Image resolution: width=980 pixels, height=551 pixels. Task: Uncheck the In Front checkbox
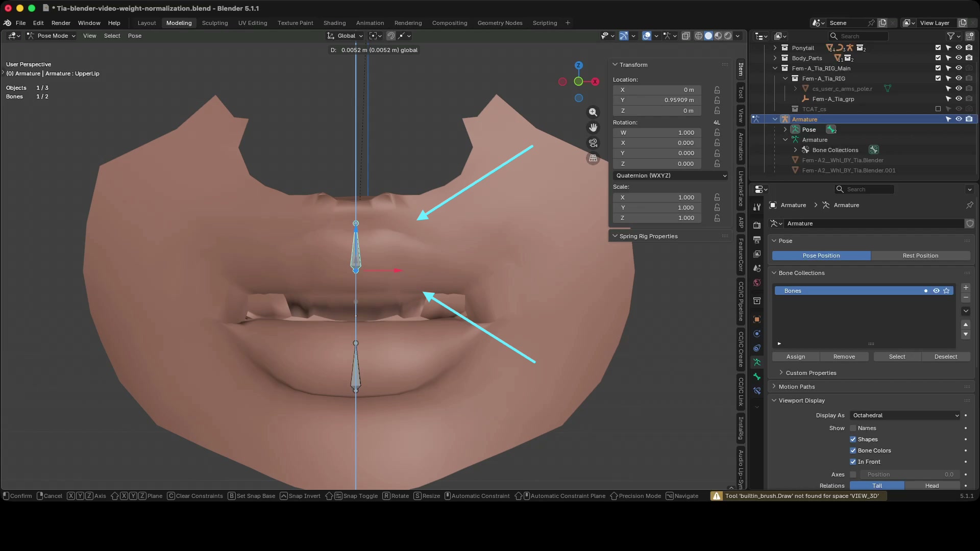tap(853, 462)
